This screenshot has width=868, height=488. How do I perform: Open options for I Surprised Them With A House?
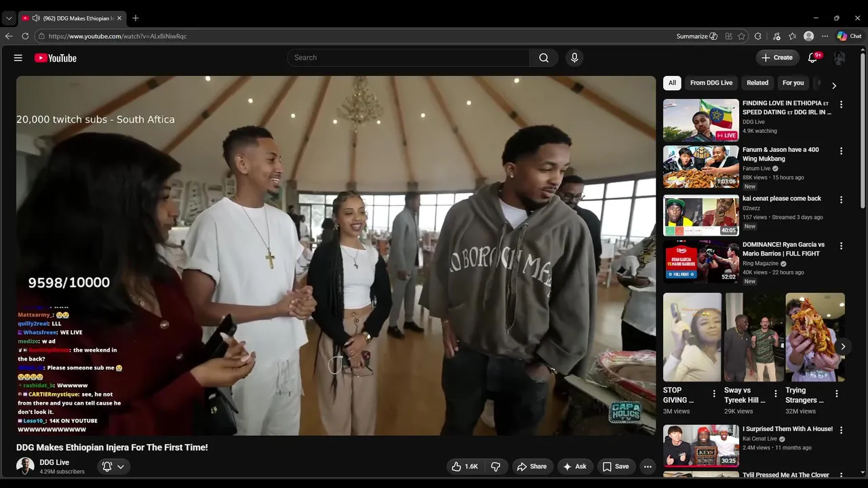click(841, 430)
